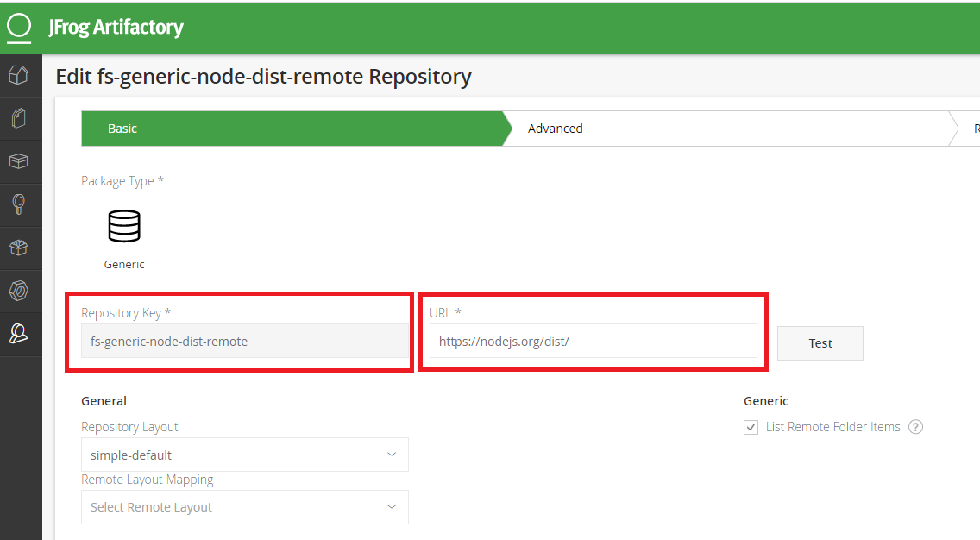Uncheck List Remote Folder Items checkbox
The height and width of the screenshot is (540, 980).
[x=751, y=428]
